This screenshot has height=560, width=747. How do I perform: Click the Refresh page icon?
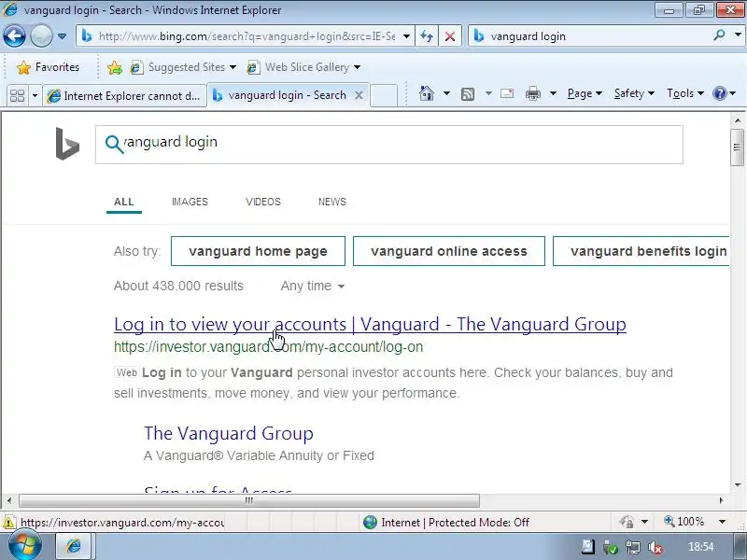[427, 36]
